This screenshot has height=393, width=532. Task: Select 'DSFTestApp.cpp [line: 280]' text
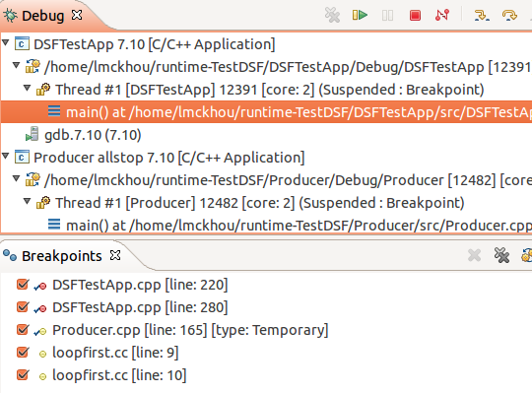pyautogui.click(x=140, y=307)
